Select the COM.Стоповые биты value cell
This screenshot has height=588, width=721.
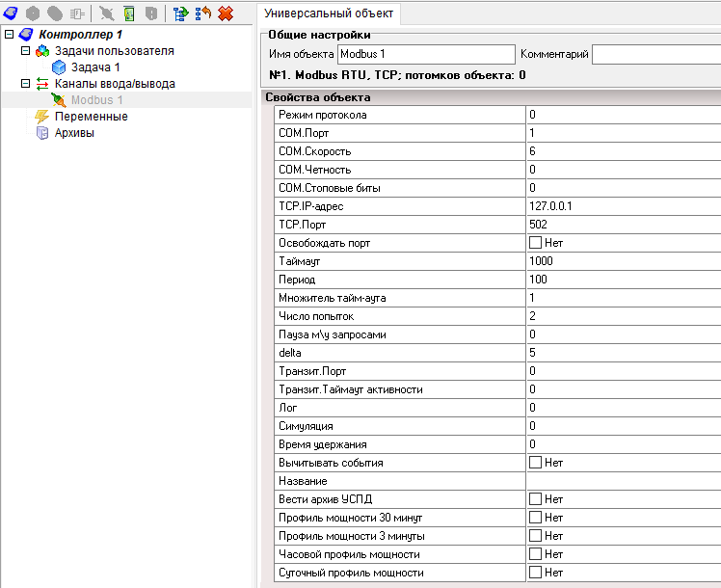(624, 188)
